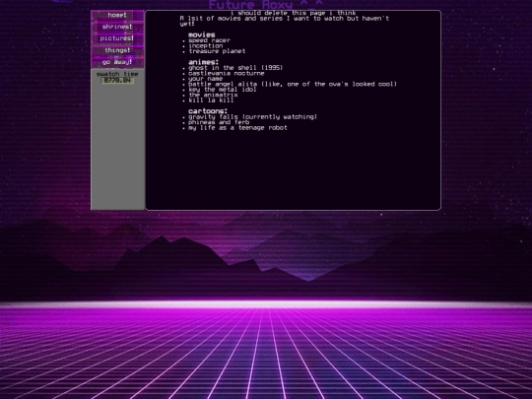The image size is (532, 399).
Task: Click the 'cartoons:' heading
Action: click(208, 111)
